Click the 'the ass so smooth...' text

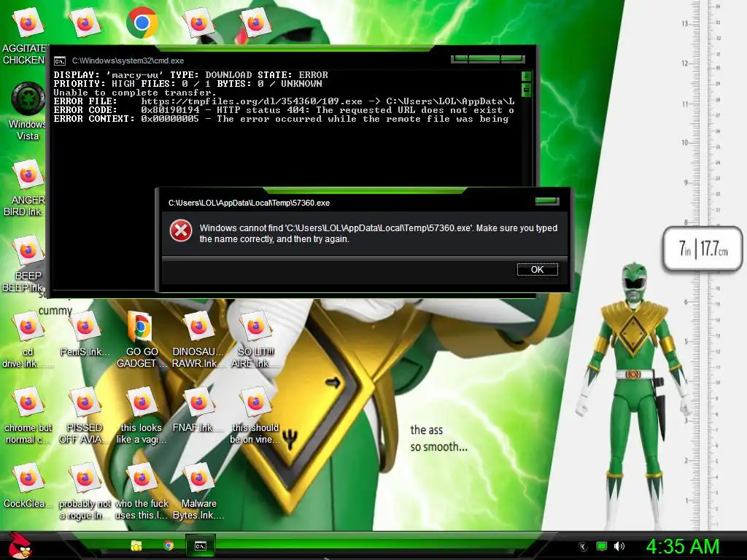[x=438, y=438]
